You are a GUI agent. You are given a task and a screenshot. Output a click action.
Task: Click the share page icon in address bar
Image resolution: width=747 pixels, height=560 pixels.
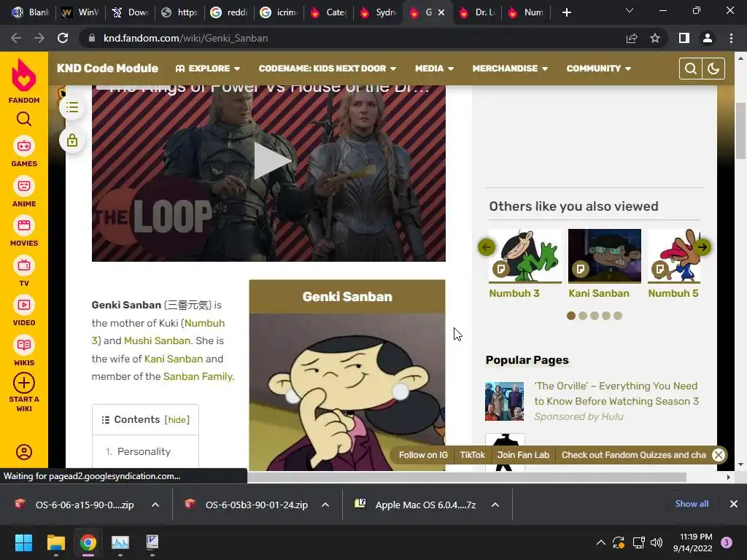[632, 38]
